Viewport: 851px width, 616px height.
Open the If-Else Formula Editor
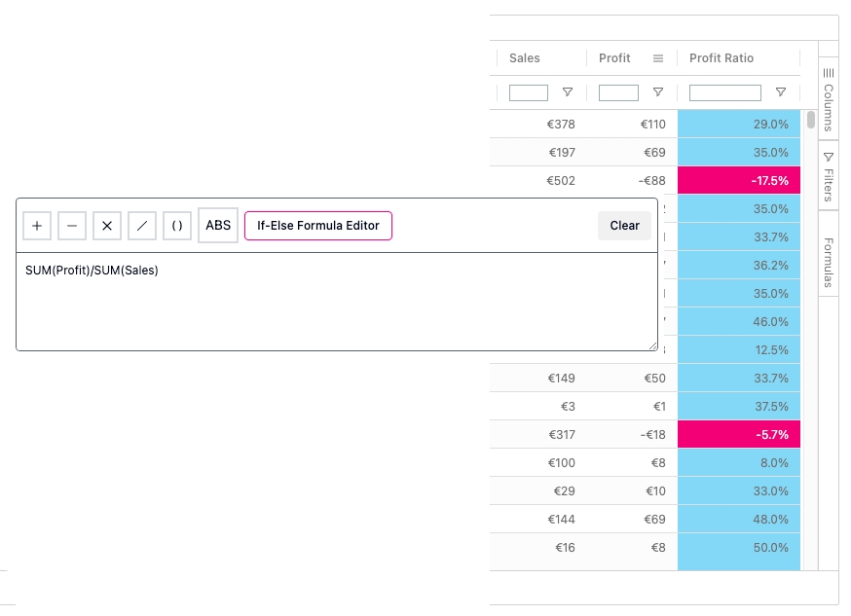click(x=317, y=226)
